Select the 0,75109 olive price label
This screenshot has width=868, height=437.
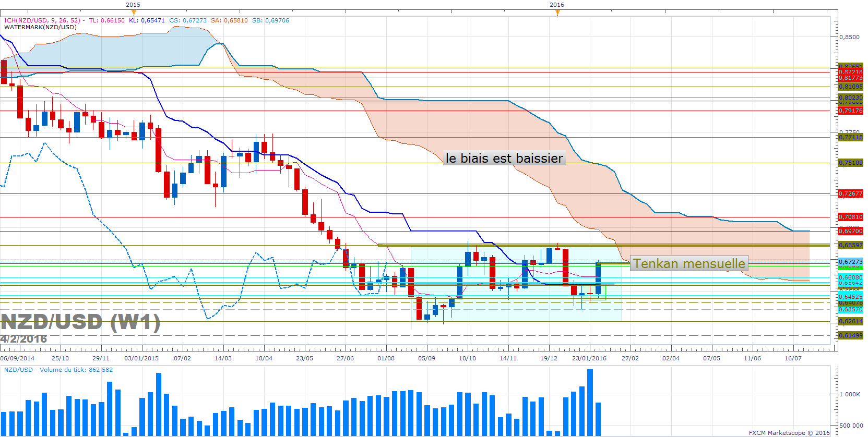coord(851,163)
